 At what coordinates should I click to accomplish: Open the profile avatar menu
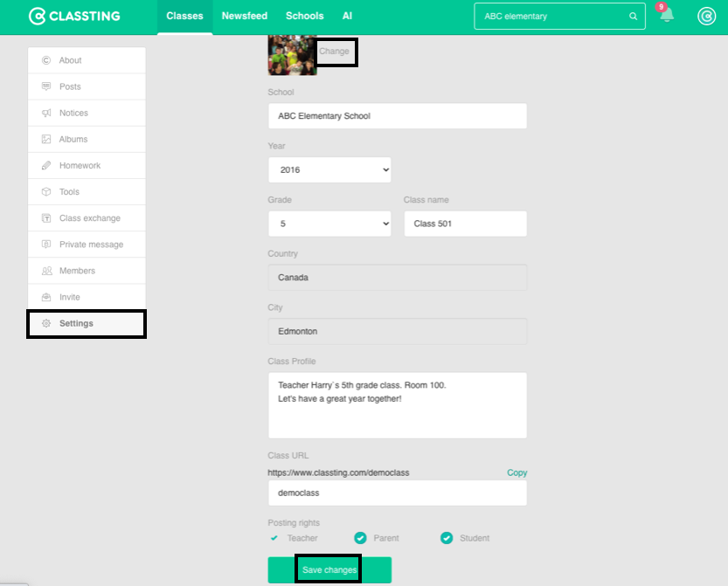point(707,17)
